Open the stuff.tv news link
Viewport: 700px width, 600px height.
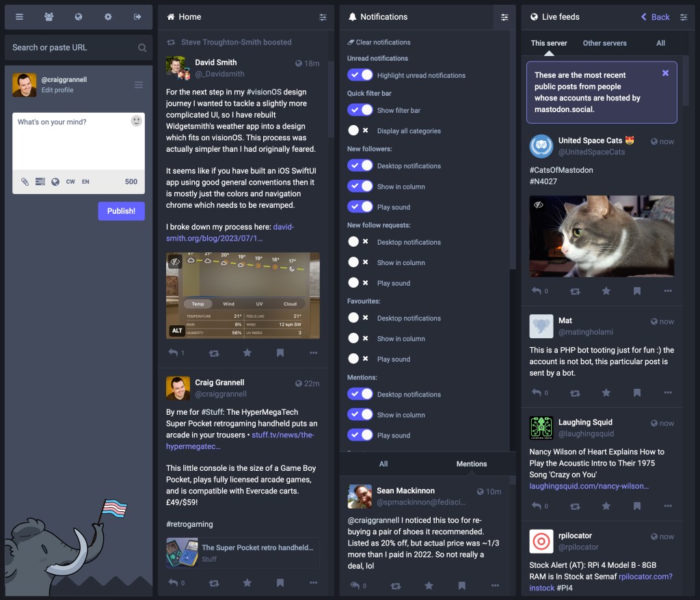click(x=240, y=441)
